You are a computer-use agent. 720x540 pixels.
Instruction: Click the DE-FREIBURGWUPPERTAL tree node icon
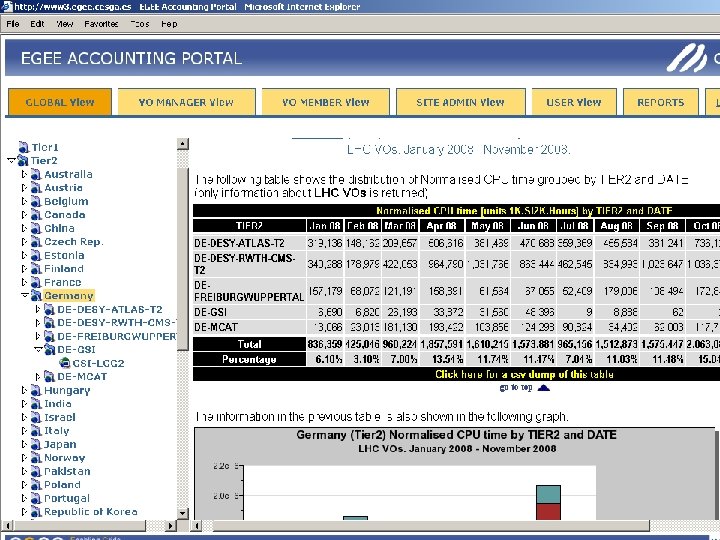tap(50, 336)
